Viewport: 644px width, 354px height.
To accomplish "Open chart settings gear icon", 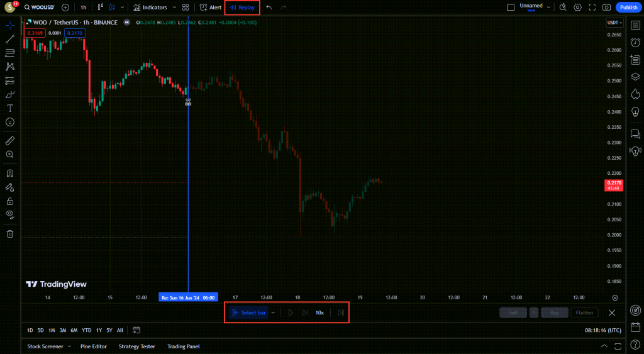I will point(577,8).
